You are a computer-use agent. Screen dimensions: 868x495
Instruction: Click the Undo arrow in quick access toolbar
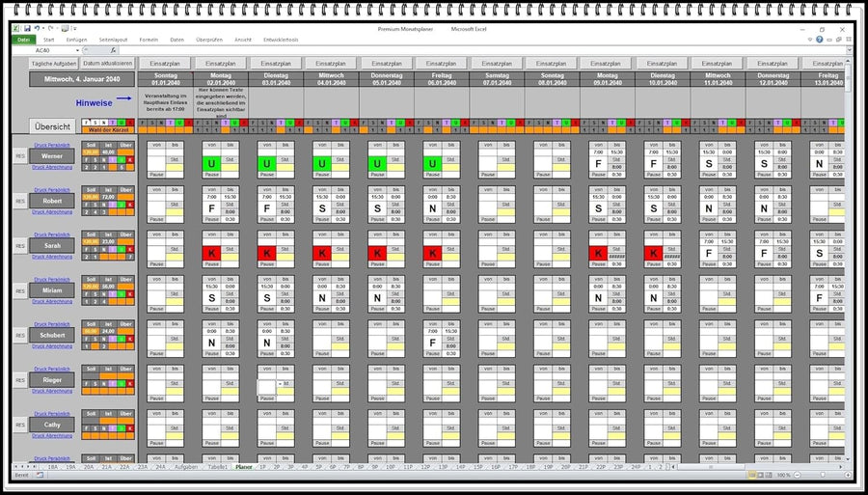(37, 29)
